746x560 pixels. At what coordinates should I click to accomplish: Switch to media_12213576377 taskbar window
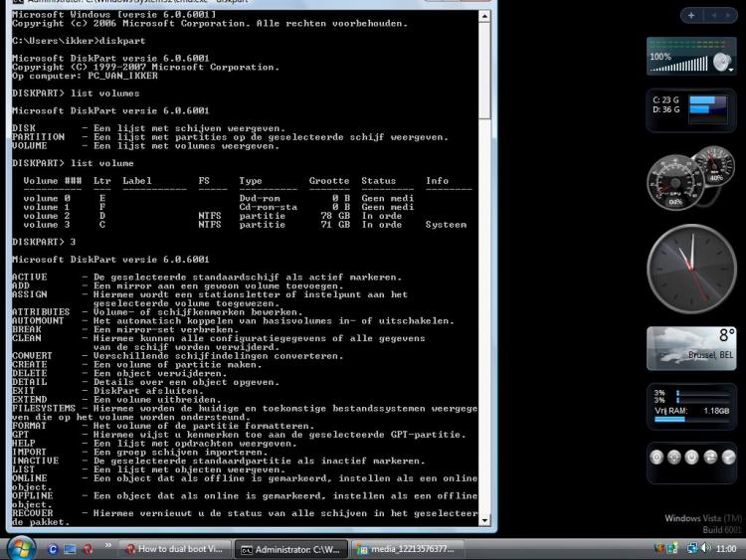pyautogui.click(x=409, y=548)
